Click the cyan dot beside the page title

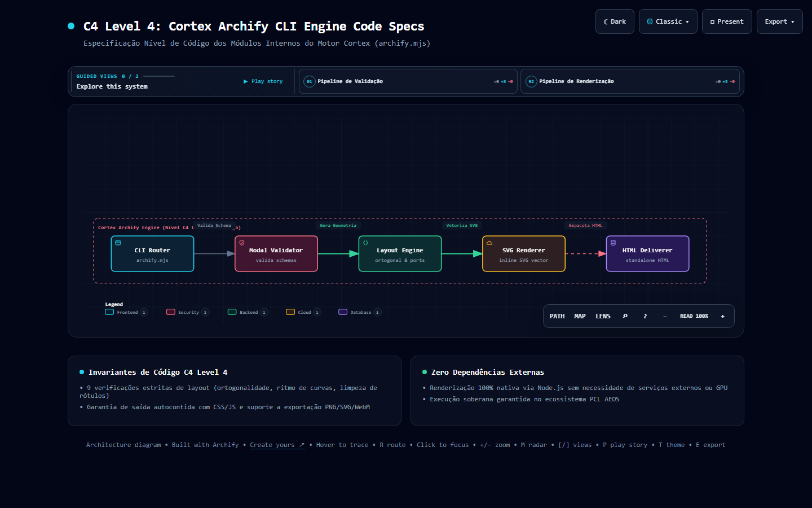point(71,26)
